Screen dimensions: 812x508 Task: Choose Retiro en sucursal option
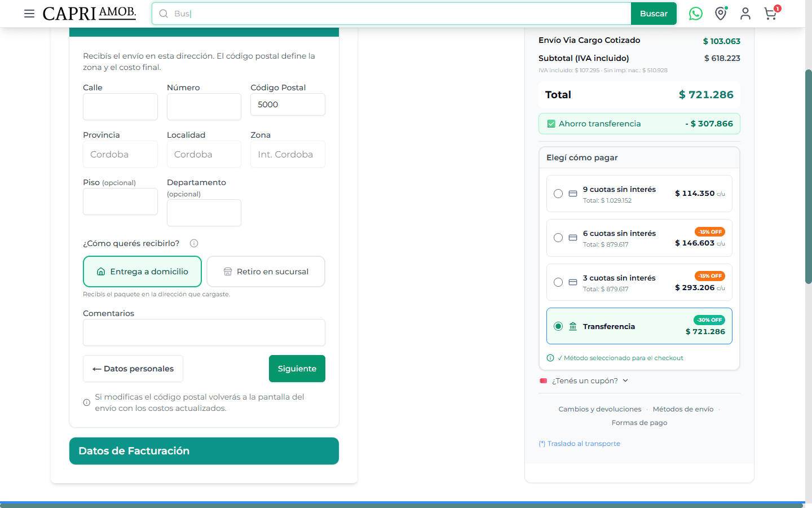(266, 271)
